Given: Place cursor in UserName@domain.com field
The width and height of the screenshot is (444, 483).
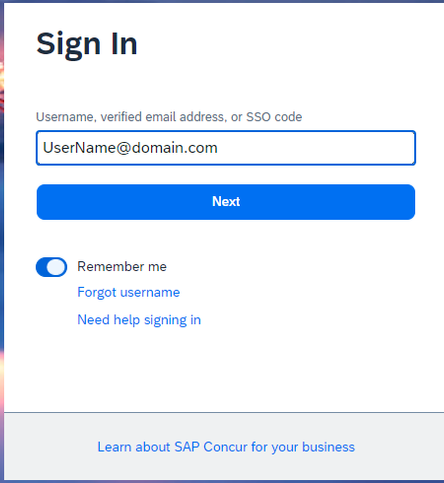Looking at the screenshot, I should tap(226, 148).
